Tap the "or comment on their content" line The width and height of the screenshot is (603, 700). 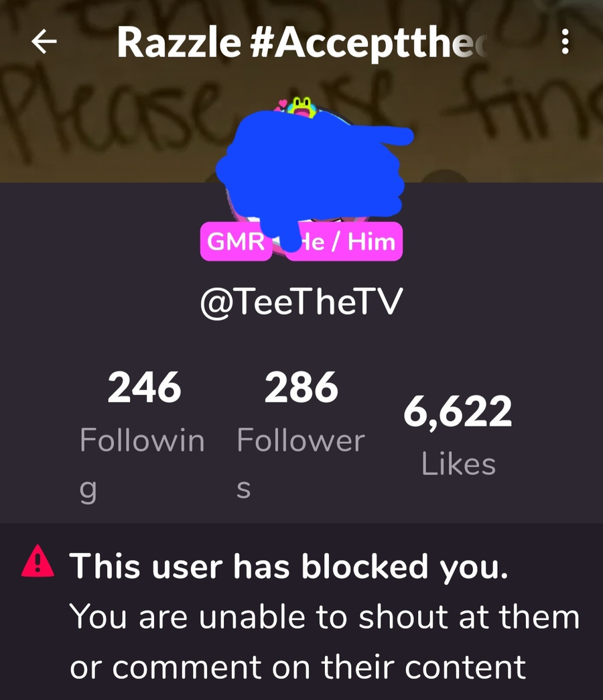(297, 667)
